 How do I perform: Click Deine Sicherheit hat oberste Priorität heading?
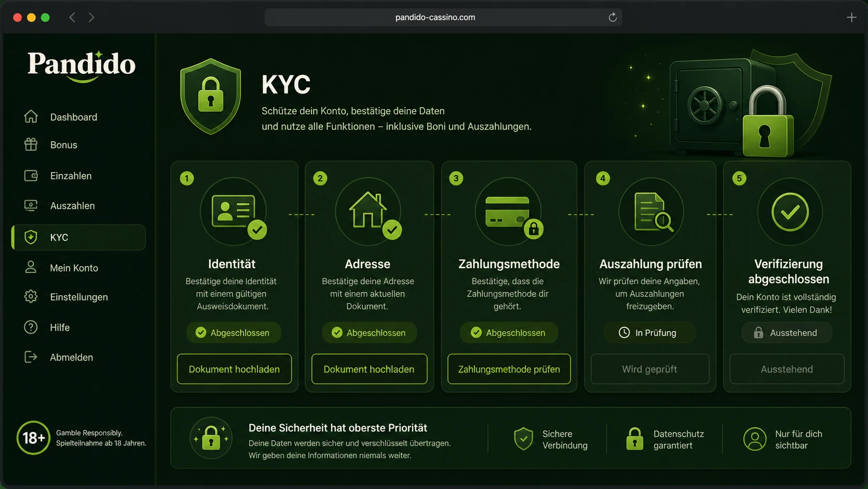338,428
